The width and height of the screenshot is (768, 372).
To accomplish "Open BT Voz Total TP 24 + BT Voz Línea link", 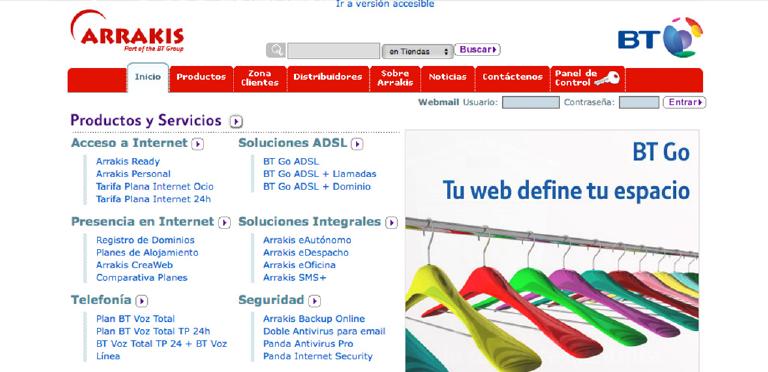I will point(162,350).
